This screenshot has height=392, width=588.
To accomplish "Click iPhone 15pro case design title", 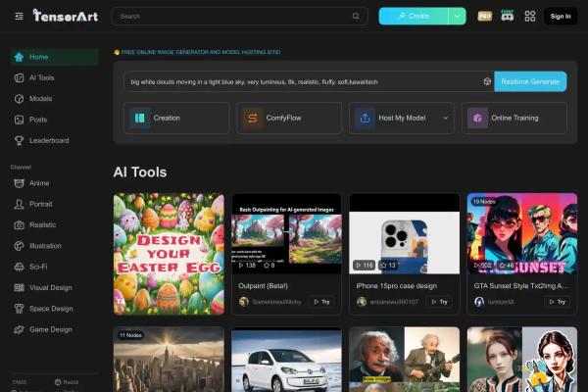I will 396,286.
